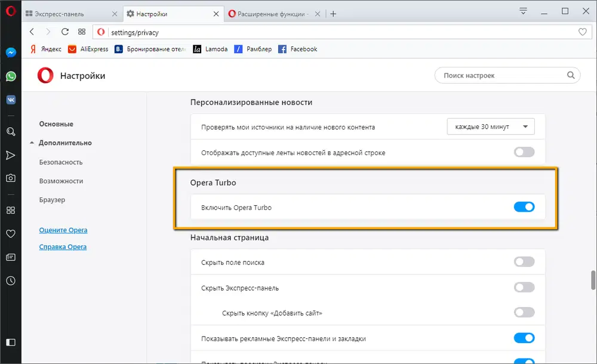597x364 pixels.
Task: Reload the page with the refresh icon
Action: 65,32
